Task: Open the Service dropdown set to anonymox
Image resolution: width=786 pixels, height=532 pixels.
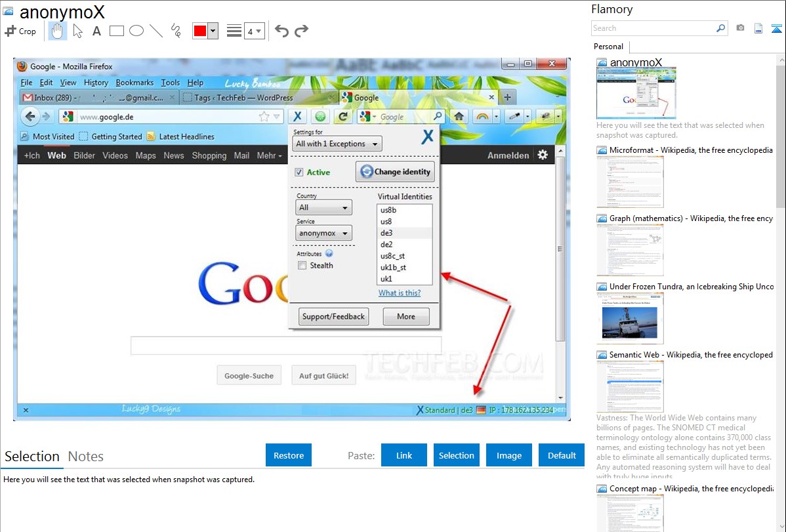Action: point(324,233)
